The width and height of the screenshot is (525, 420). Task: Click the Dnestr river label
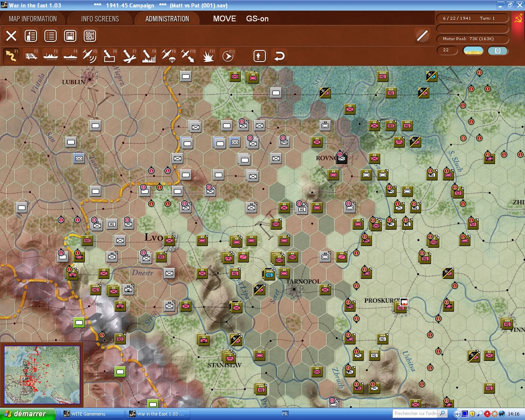coord(143,273)
